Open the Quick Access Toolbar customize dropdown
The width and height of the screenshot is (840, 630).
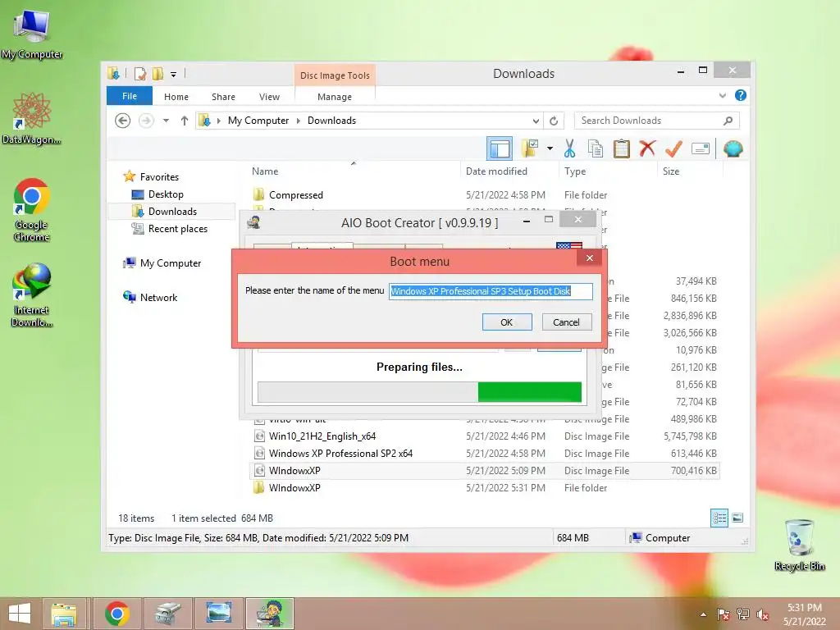(174, 75)
